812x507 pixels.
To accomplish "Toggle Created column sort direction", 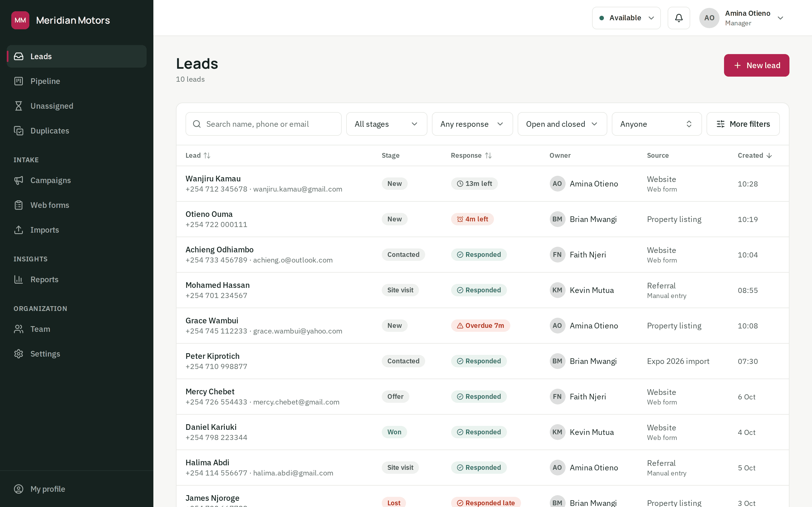I will [755, 155].
